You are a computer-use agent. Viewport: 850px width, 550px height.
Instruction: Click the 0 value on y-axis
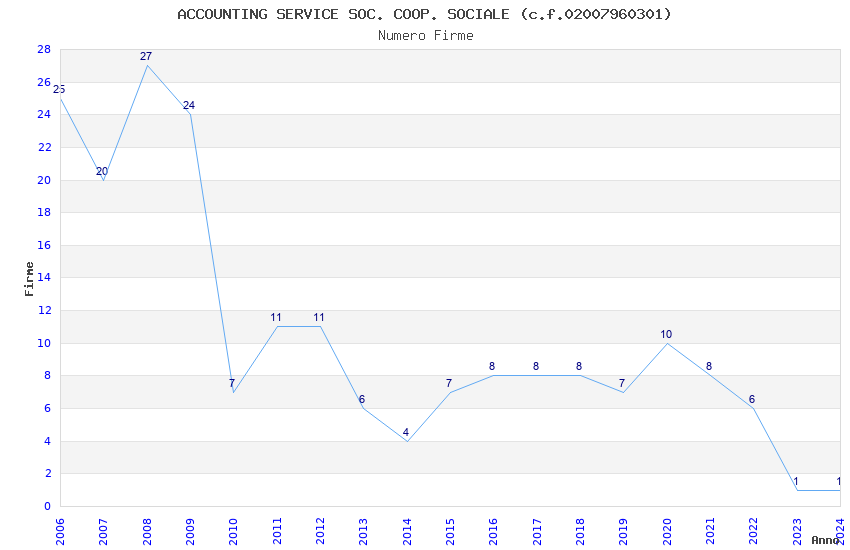(48, 506)
